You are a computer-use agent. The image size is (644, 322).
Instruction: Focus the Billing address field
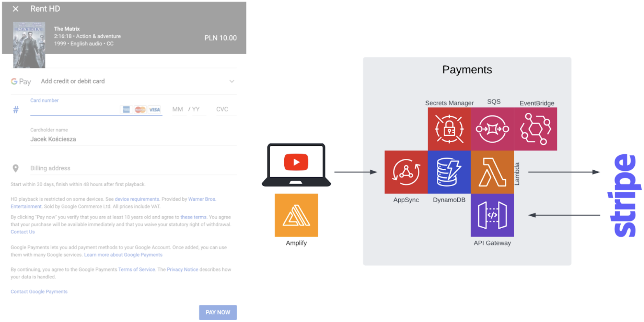point(133,168)
